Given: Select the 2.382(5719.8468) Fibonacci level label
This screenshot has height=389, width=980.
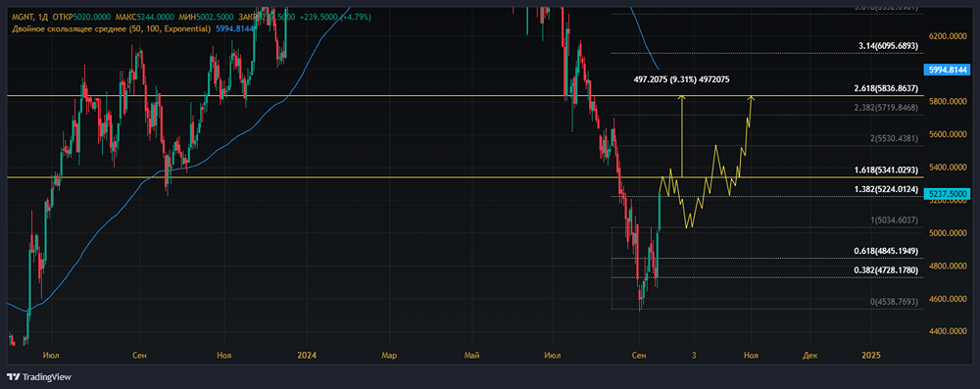Looking at the screenshot, I should (886, 108).
